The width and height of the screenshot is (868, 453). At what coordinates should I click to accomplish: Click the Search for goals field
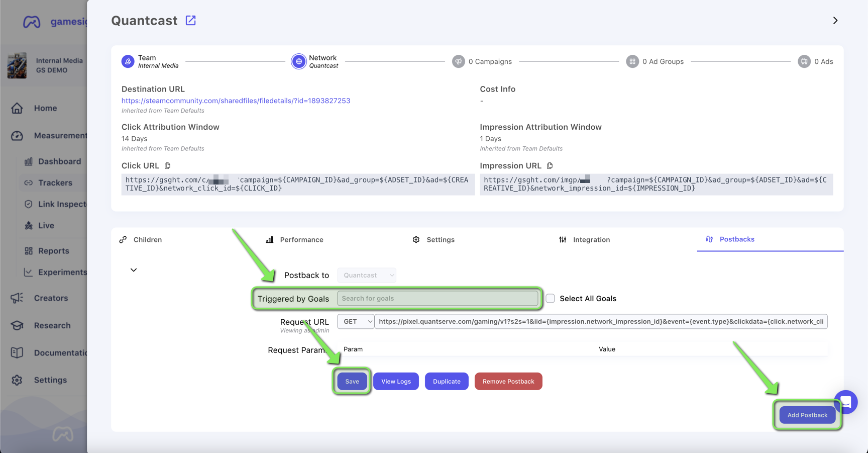click(x=438, y=299)
